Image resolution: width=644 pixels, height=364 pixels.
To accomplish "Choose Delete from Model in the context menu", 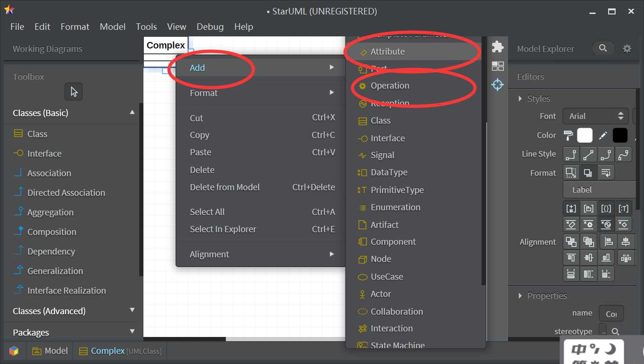I will tap(261, 187).
